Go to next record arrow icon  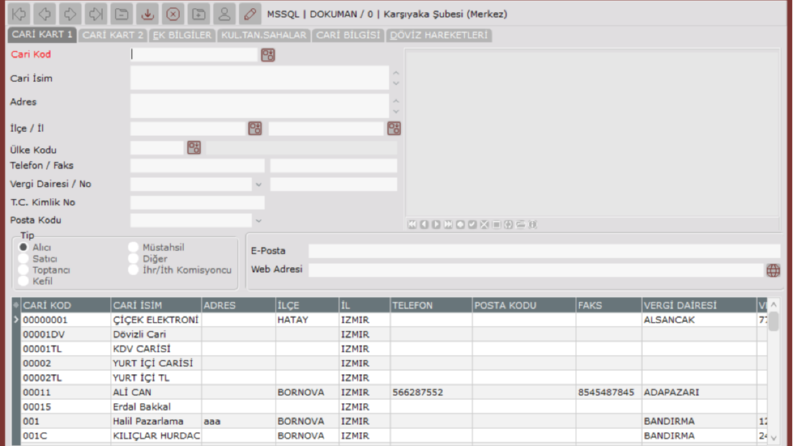(70, 14)
